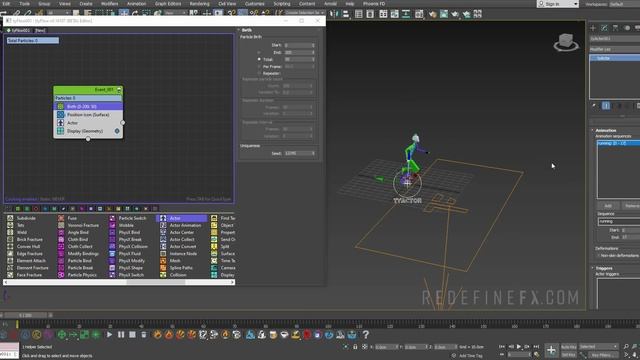Toggle the selection lock icon in status bar
This screenshot has width=640, height=360.
coord(355,347)
